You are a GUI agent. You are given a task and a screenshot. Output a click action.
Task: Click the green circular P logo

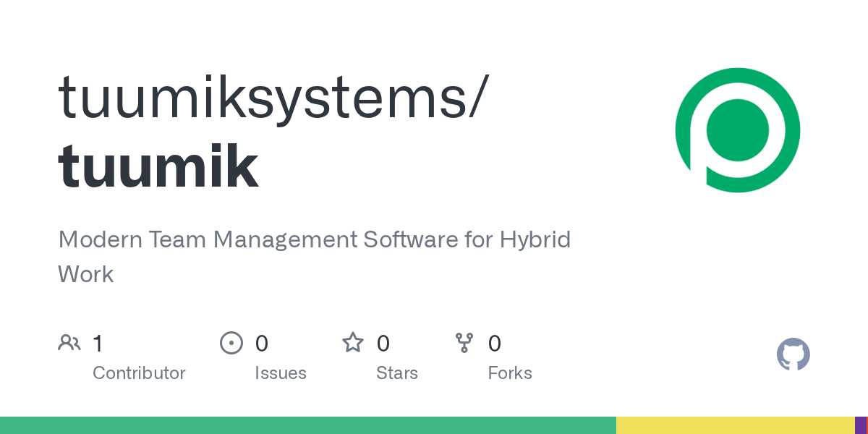pyautogui.click(x=737, y=131)
